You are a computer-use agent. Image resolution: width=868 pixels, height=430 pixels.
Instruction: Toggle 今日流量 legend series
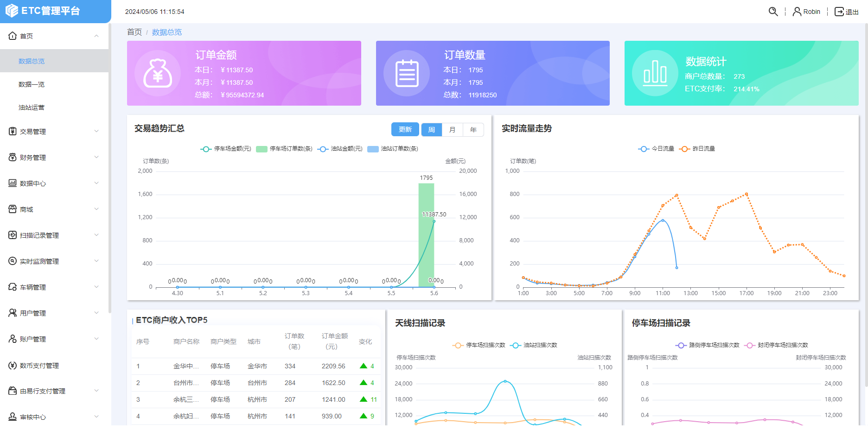point(656,149)
